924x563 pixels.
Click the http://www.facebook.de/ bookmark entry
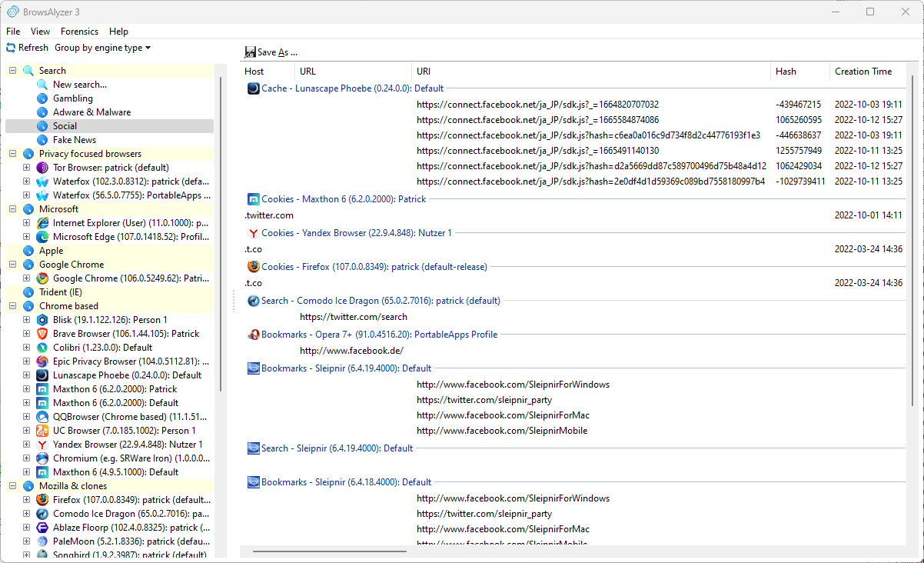click(351, 351)
